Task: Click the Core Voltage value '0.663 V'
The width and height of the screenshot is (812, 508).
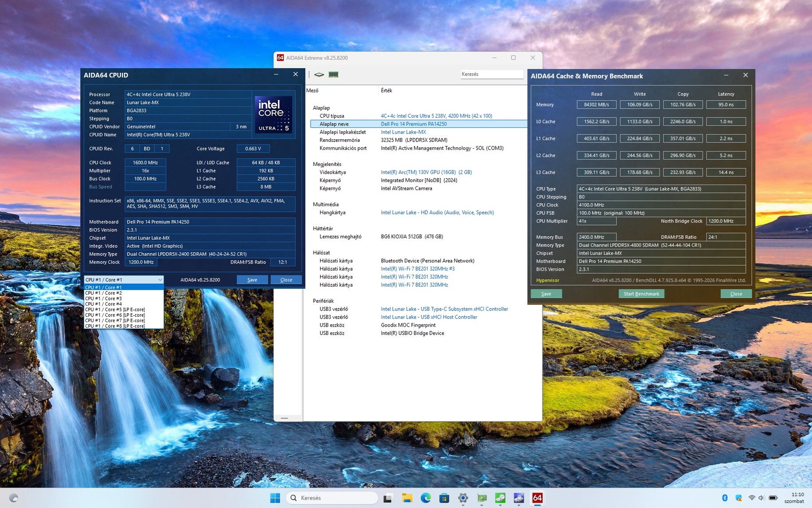Action: point(253,149)
